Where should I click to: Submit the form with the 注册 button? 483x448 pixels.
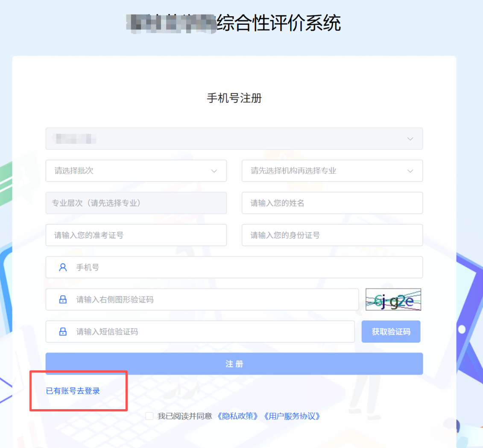coord(234,364)
